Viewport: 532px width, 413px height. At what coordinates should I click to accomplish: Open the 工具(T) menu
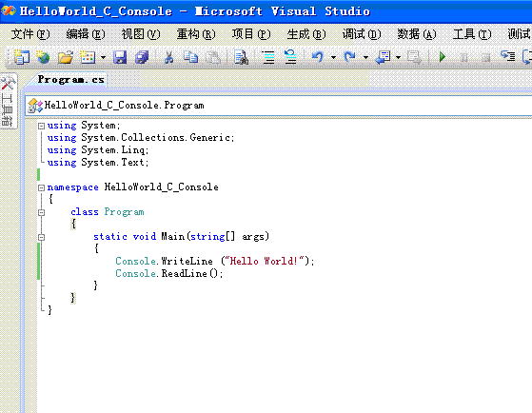click(472, 34)
